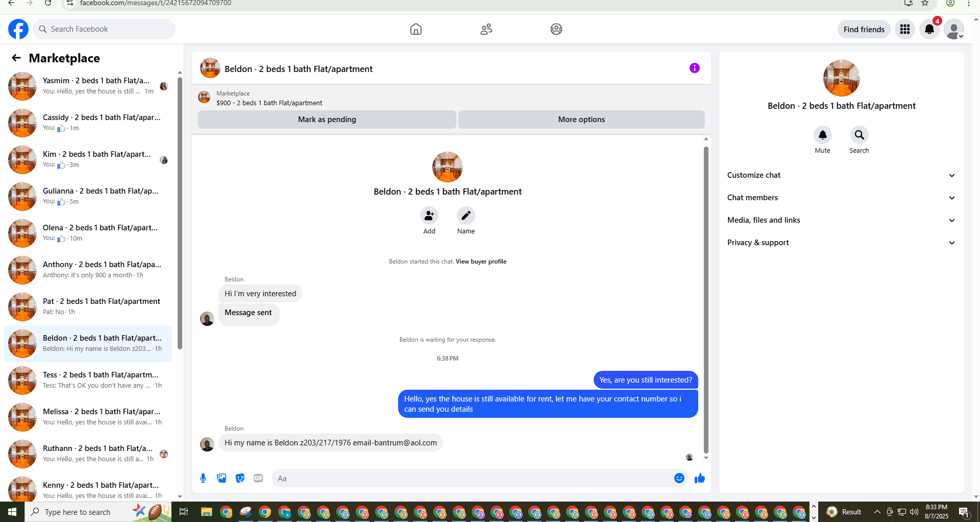Open Gulianna conversation in the list
The width and height of the screenshot is (980, 522).
click(88, 196)
